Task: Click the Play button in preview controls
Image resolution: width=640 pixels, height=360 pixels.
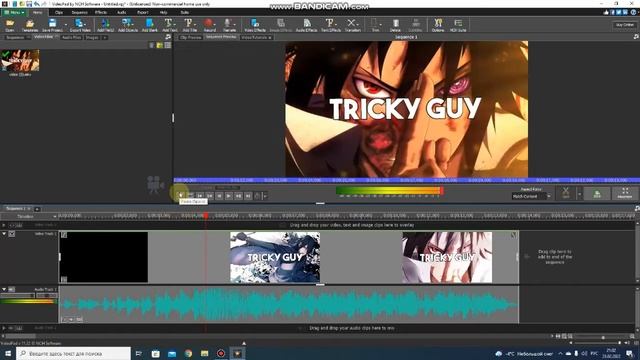Action: [229, 196]
